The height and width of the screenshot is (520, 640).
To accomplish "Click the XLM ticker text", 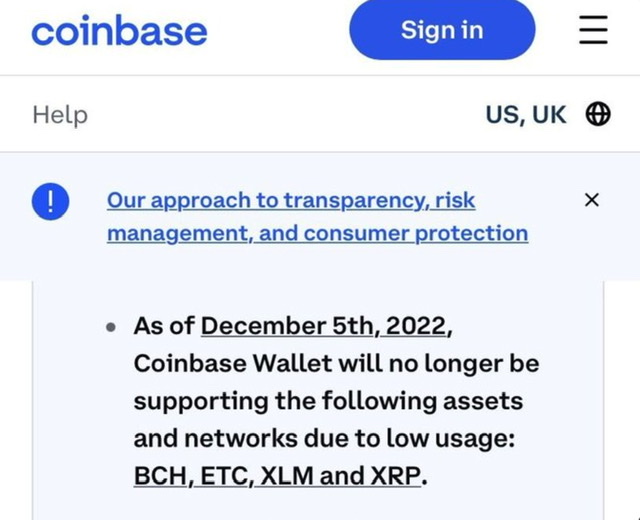I will tap(289, 477).
